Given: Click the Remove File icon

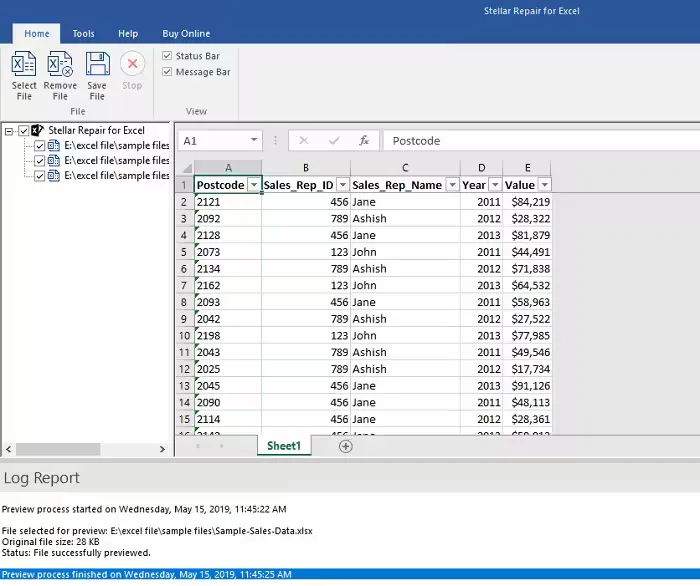Looking at the screenshot, I should [x=60, y=64].
